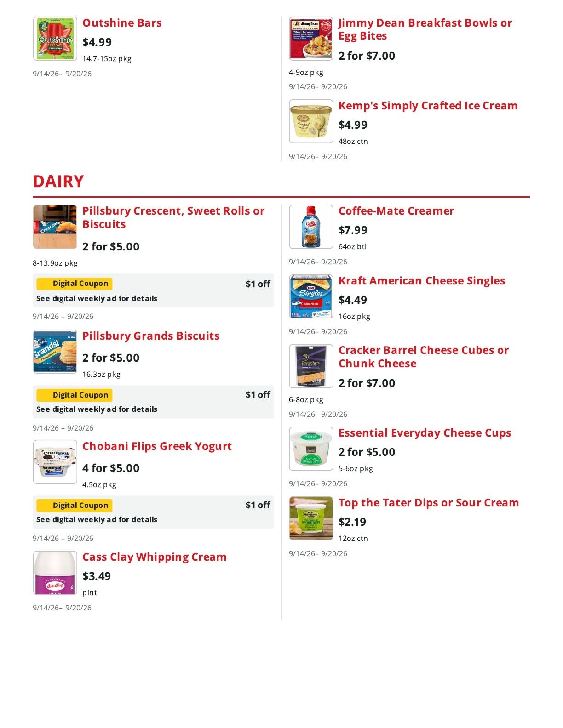This screenshot has height=728, width=563.
Task: Jump to the DAIRY section heading
Action: [x=58, y=181]
